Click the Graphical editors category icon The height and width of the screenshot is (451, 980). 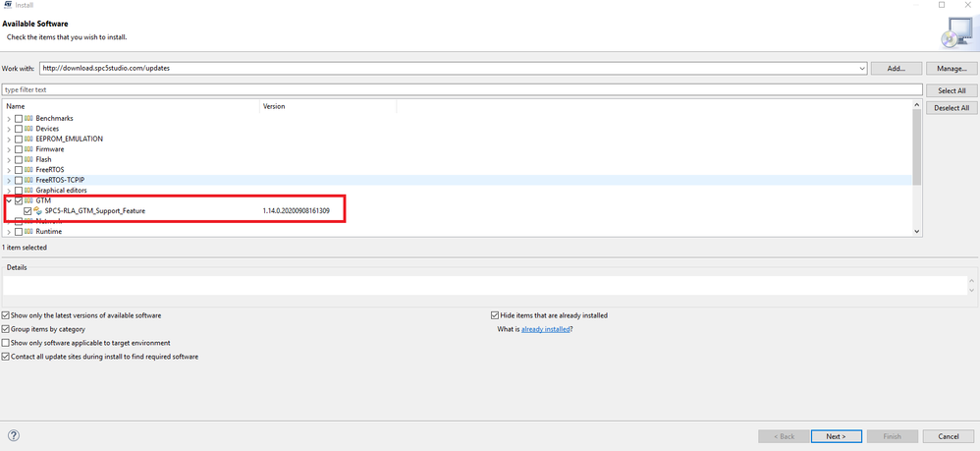[28, 191]
